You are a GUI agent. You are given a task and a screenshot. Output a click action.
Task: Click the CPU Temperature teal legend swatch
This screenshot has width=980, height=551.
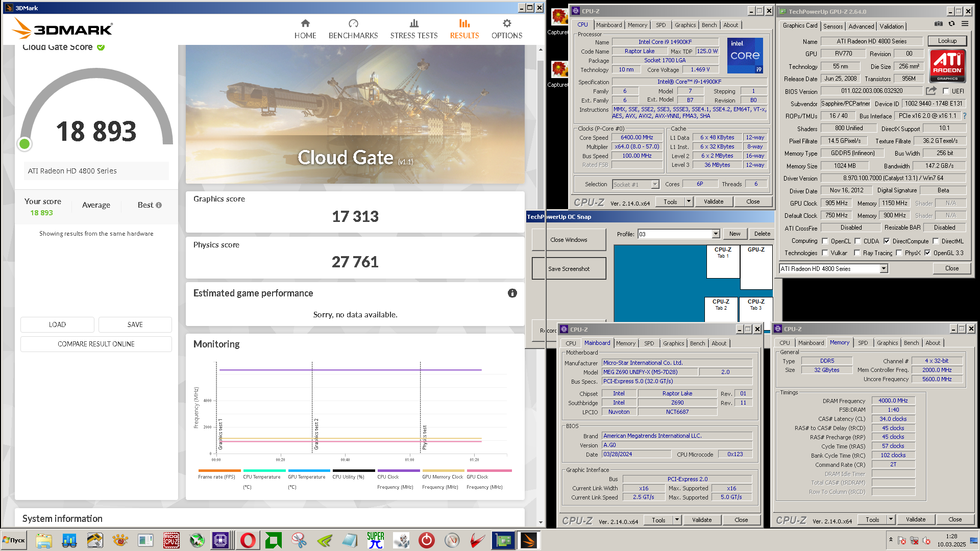264,471
